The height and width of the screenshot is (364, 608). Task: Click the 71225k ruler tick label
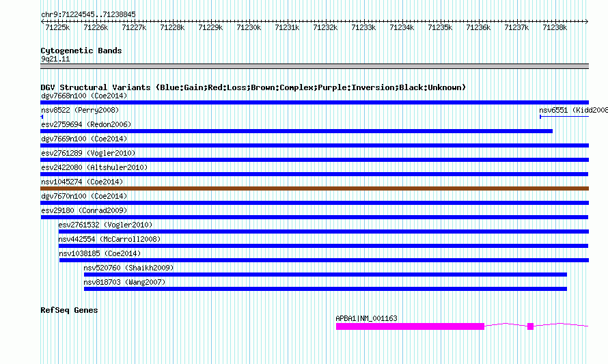(x=57, y=27)
